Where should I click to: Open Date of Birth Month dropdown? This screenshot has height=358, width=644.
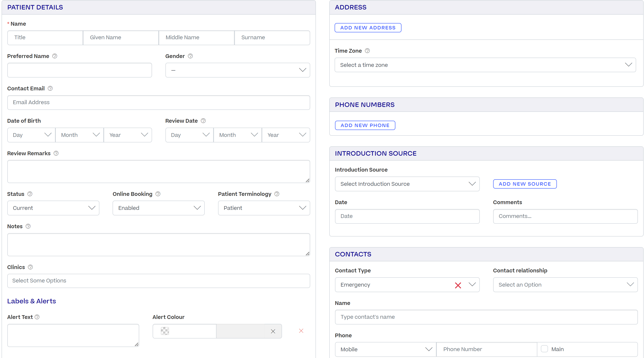79,135
